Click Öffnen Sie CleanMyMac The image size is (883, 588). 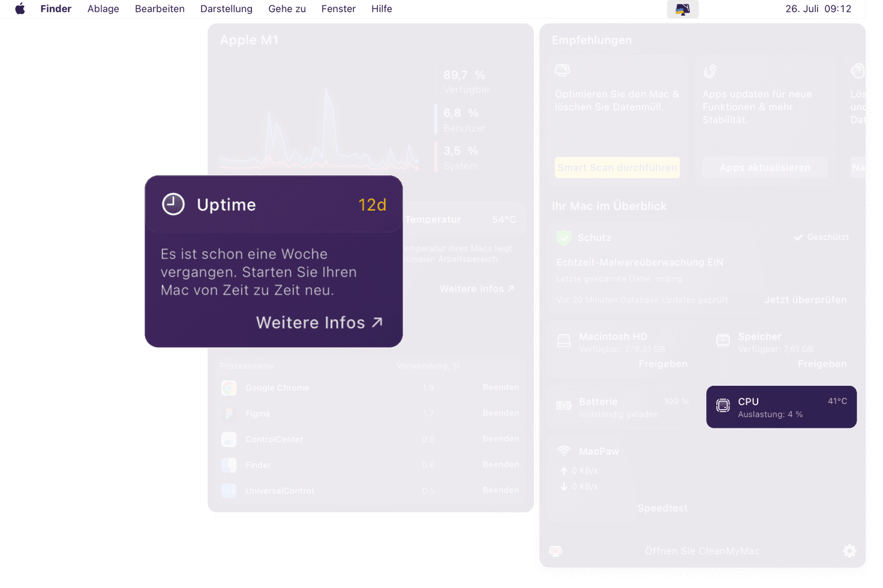(702, 551)
